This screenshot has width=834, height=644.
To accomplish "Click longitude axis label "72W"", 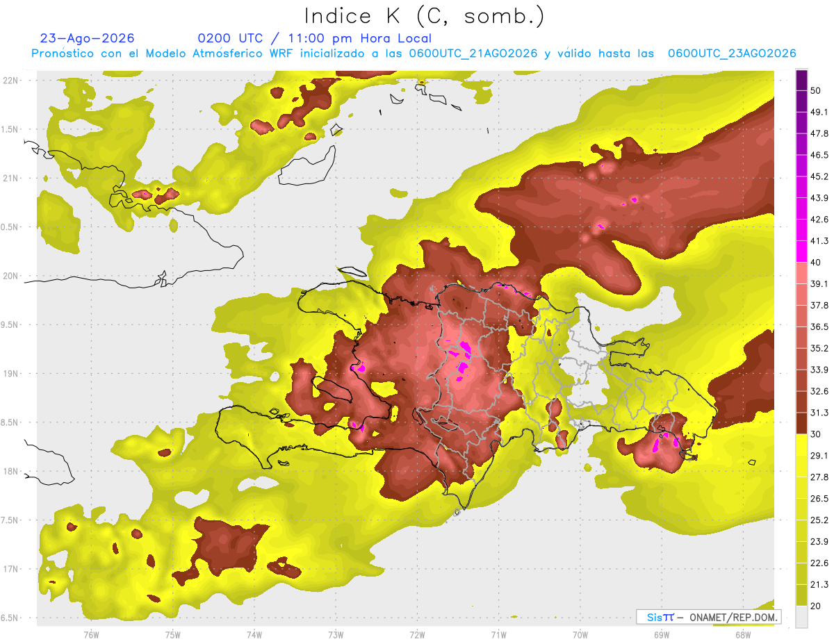I will coord(417,635).
